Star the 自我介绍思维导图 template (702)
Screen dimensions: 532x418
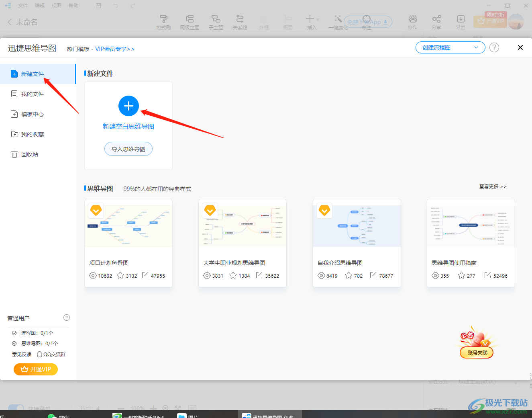pos(349,275)
